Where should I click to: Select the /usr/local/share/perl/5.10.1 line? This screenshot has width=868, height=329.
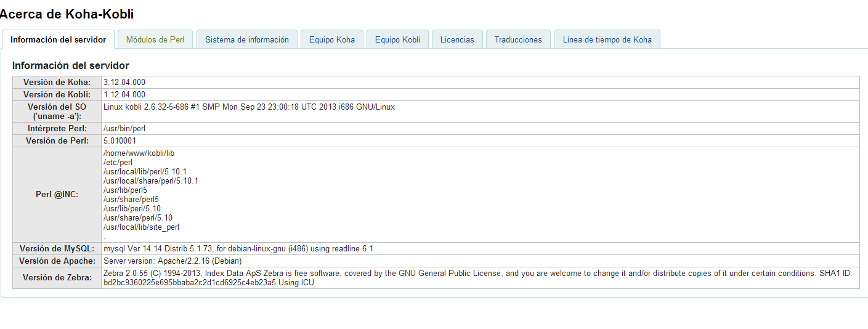[x=151, y=181]
